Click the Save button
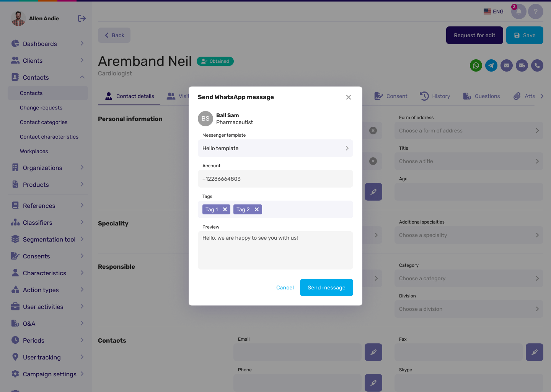The height and width of the screenshot is (392, 551). tap(525, 35)
